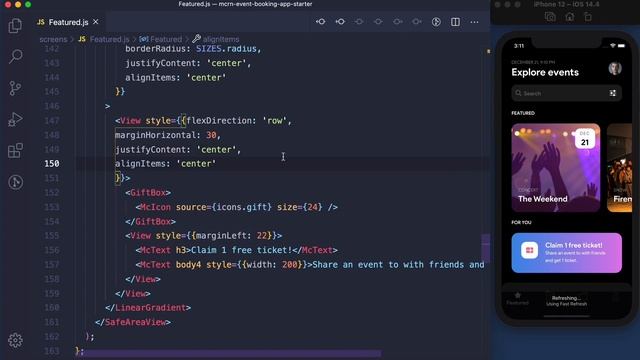The height and width of the screenshot is (360, 640).
Task: Click the flexDirection: 'row' code text
Action: (236, 120)
